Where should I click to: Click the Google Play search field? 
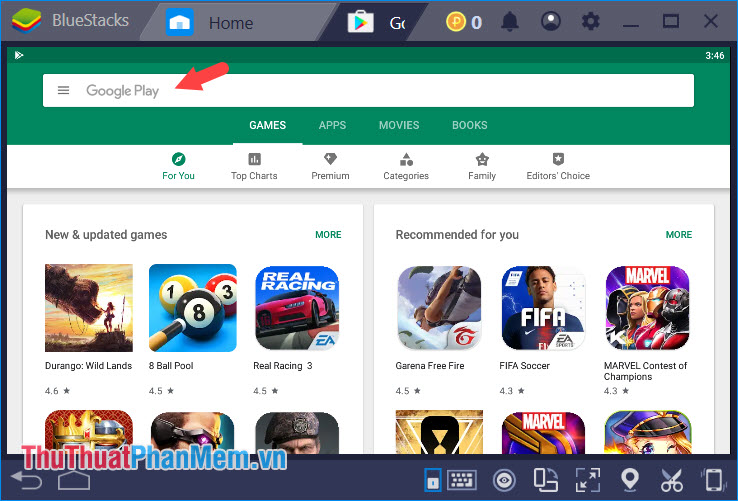368,90
